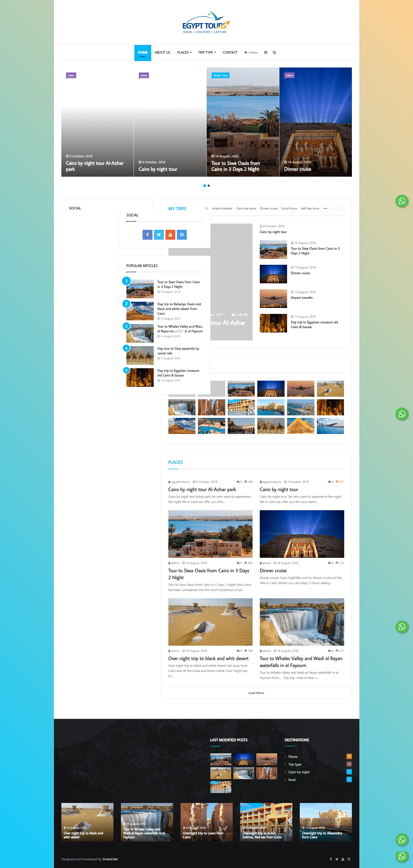413x868 pixels.
Task: Open Twitter from the Social widget
Action: 159,234
